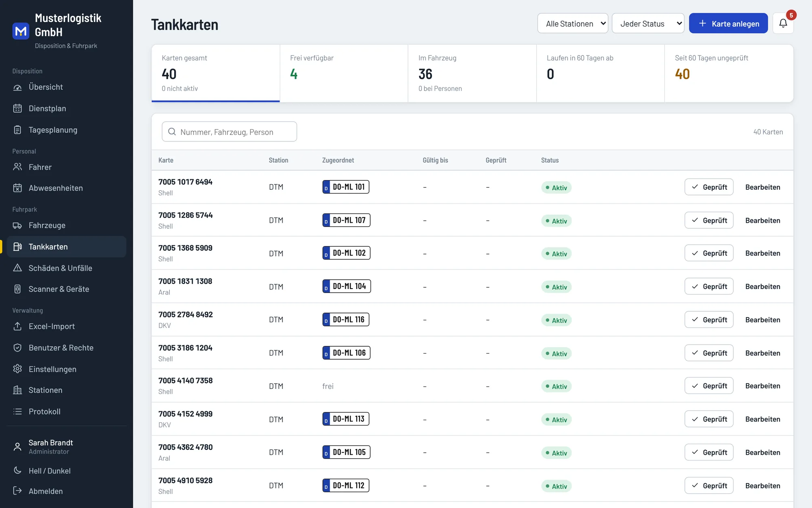Open the Alle Stationen dropdown
812x508 pixels.
(572, 24)
